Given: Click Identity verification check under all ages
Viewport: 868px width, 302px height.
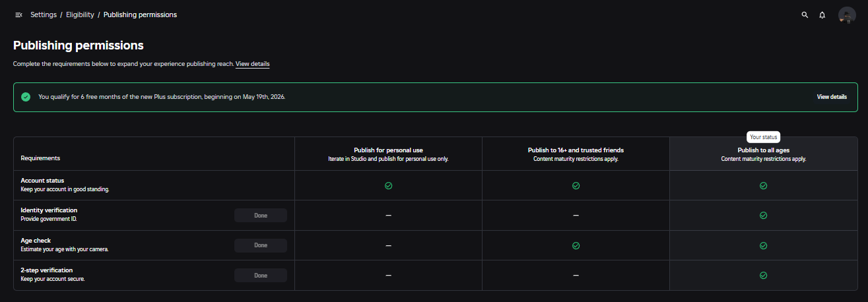Looking at the screenshot, I should click(x=764, y=216).
